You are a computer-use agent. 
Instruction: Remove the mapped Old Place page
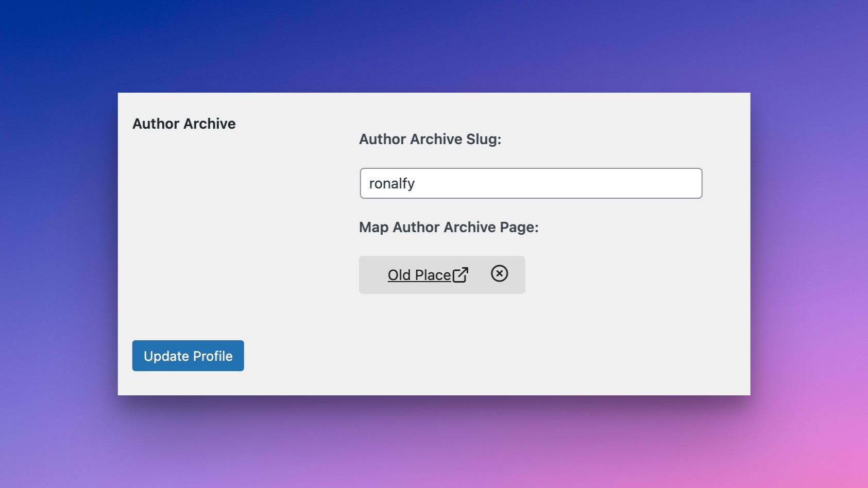[499, 273]
